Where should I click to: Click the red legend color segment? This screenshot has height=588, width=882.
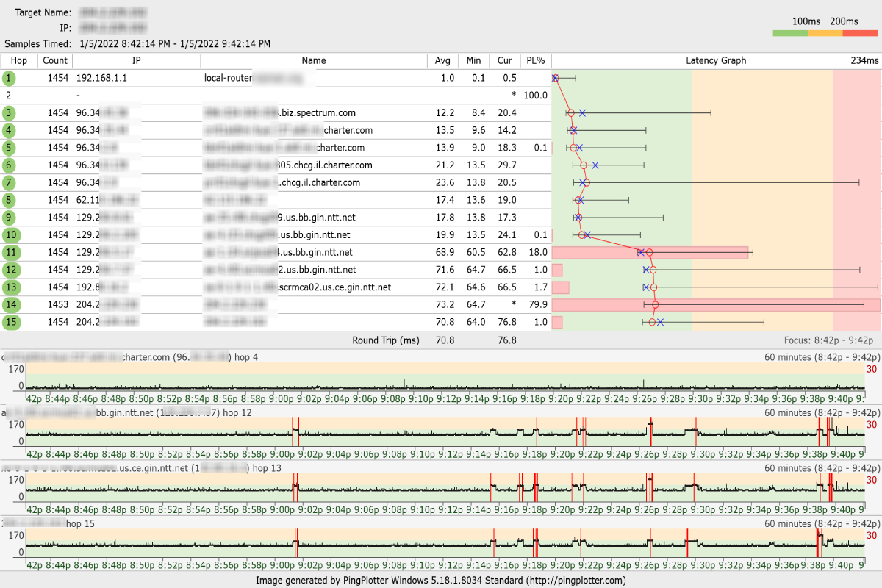coord(860,33)
